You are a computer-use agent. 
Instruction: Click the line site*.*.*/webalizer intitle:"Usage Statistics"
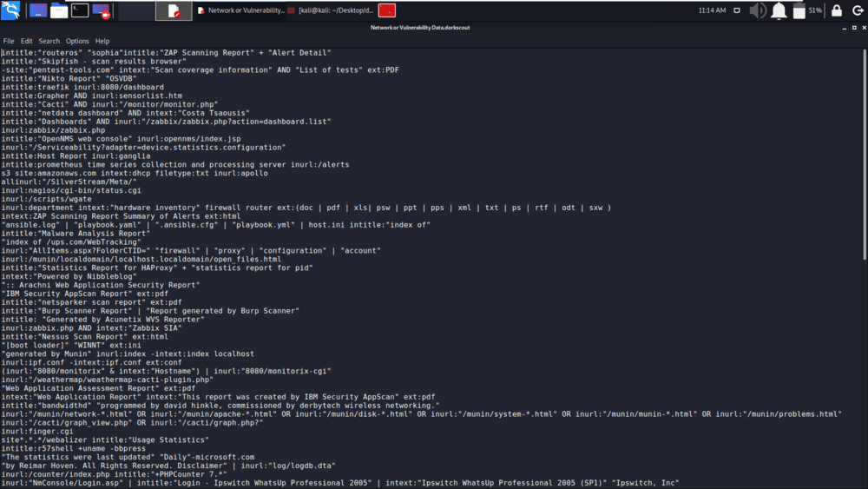pos(105,439)
